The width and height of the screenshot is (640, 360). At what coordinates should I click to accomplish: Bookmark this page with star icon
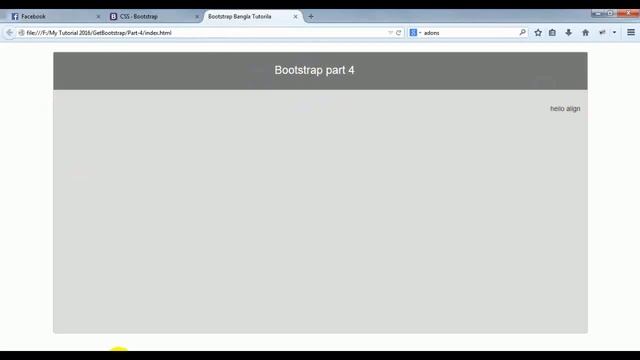538,33
